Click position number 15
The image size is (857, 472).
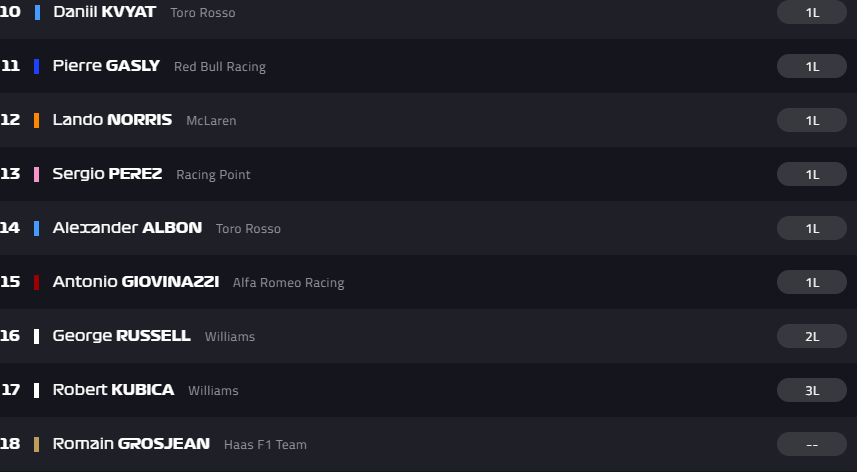[x=10, y=282]
